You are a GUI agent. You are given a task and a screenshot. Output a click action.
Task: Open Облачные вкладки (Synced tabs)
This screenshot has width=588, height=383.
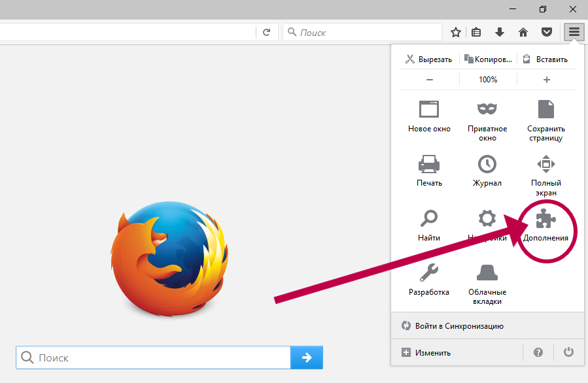[x=487, y=273]
